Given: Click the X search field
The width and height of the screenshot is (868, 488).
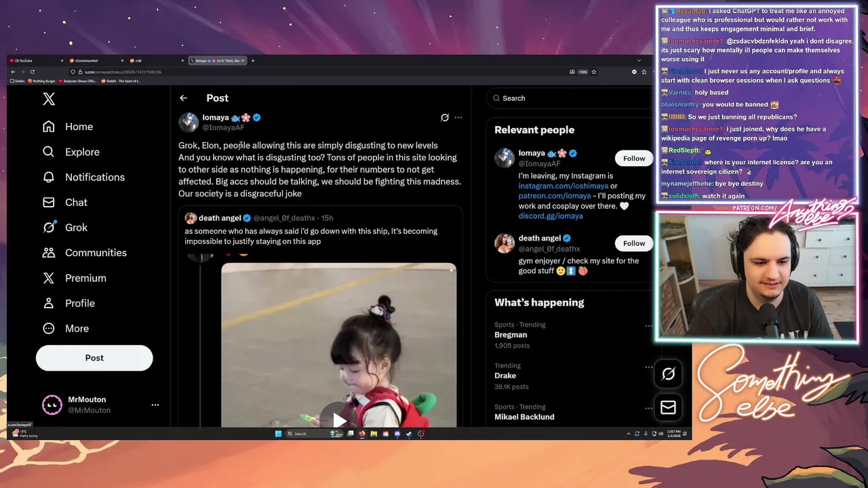Looking at the screenshot, I should click(568, 98).
